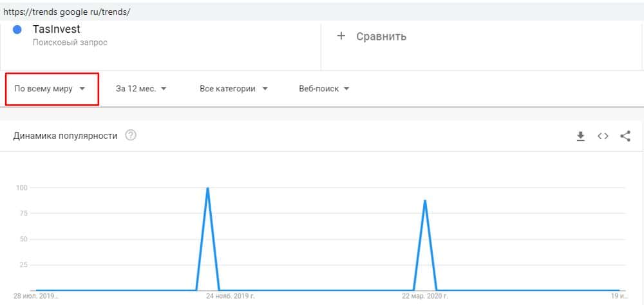Click the chart peak near March 2020
The height and width of the screenshot is (305, 644).
[x=424, y=201]
